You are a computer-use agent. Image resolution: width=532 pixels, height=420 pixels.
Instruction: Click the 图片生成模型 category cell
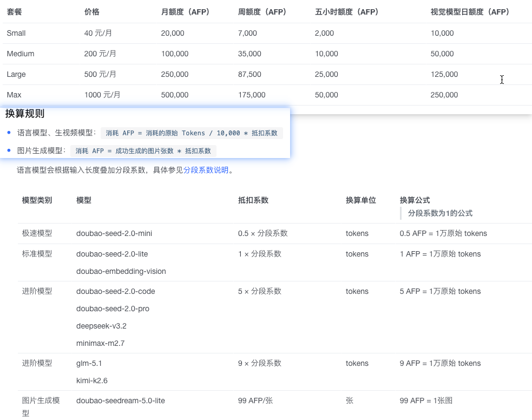pos(41,407)
